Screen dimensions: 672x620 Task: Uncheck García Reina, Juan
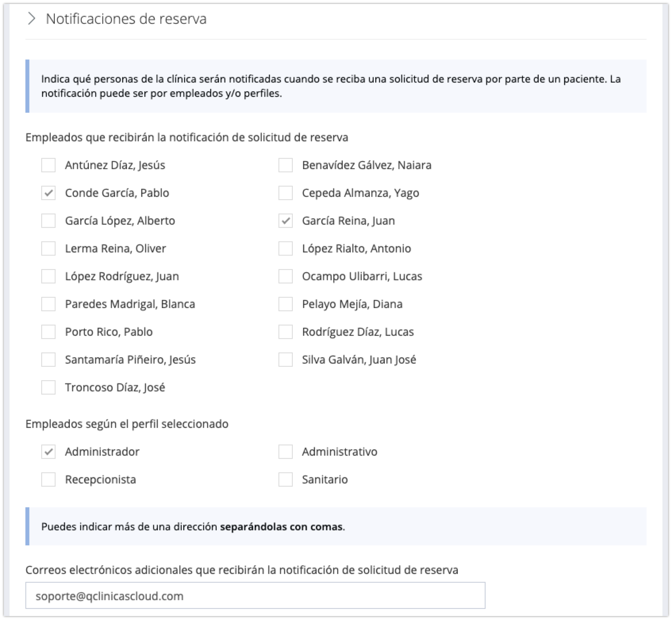286,221
